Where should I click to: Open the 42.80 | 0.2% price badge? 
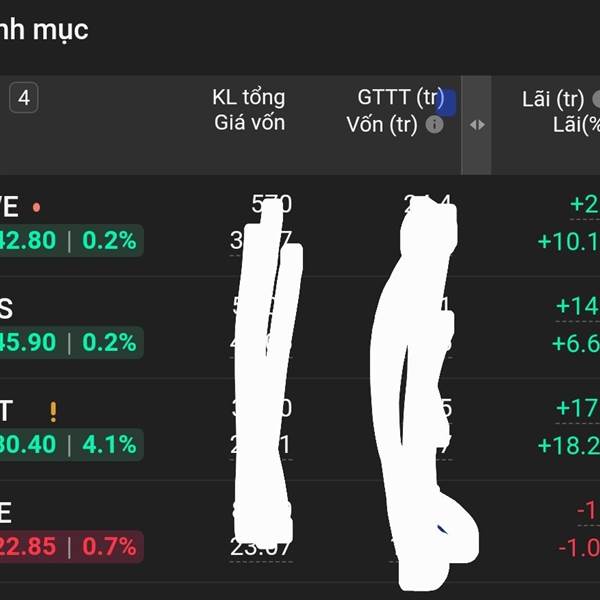coord(71,240)
